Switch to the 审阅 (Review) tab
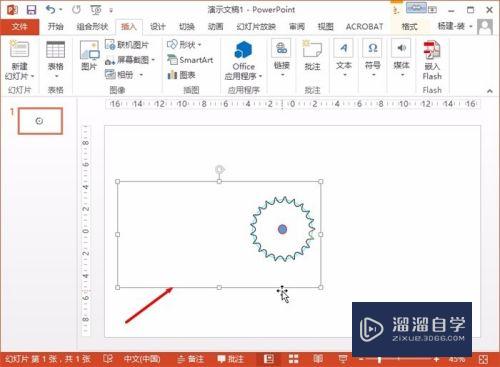Screen dimensions: 500x367 tap(297, 27)
